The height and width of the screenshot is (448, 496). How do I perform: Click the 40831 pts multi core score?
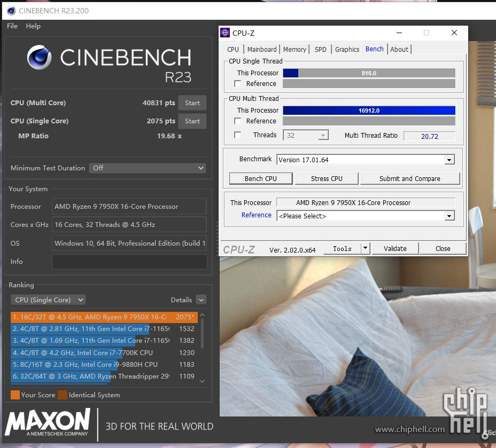(159, 103)
